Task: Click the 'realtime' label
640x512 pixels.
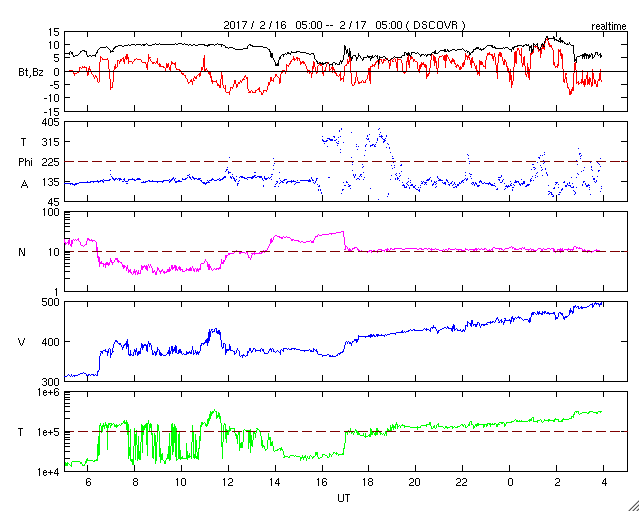Action: (609, 27)
